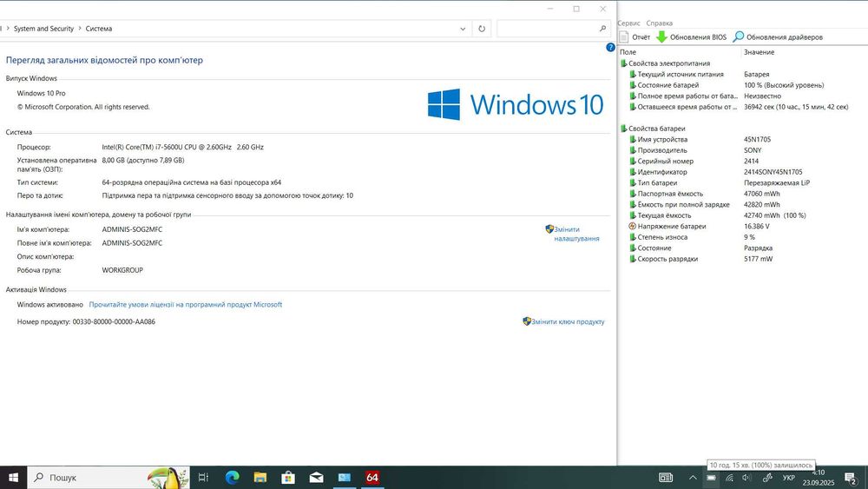Open the Справка menu
Screen dimensions: 868x489
click(660, 23)
